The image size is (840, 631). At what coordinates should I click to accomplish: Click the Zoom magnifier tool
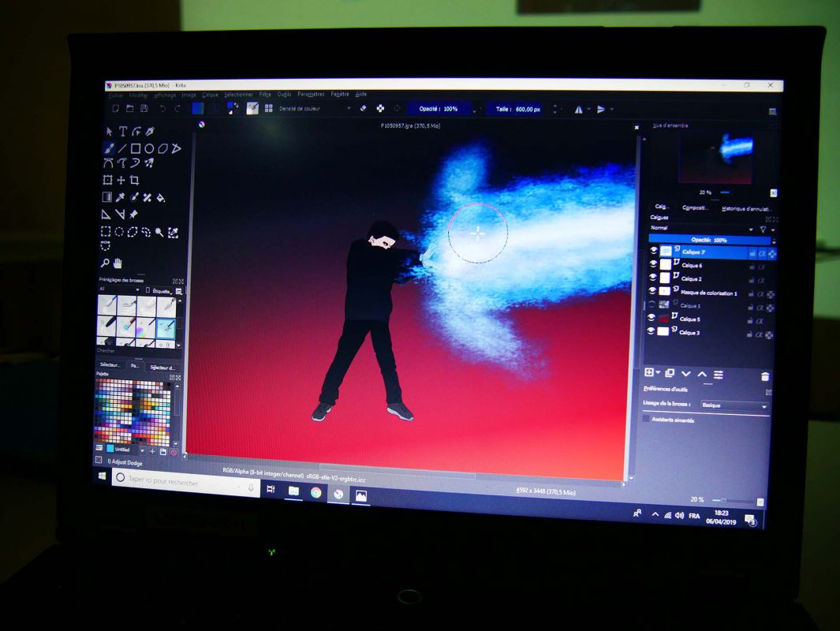[105, 263]
